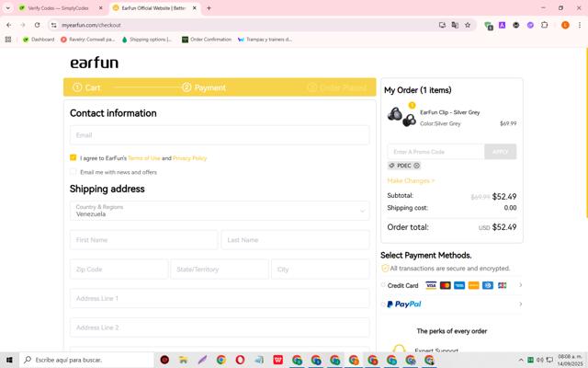
Task: Open the bookmarks apps grid icon
Action: click(8, 40)
